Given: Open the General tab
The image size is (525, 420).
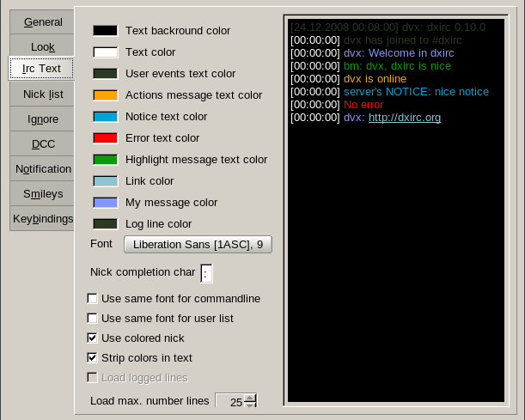Looking at the screenshot, I should [42, 22].
